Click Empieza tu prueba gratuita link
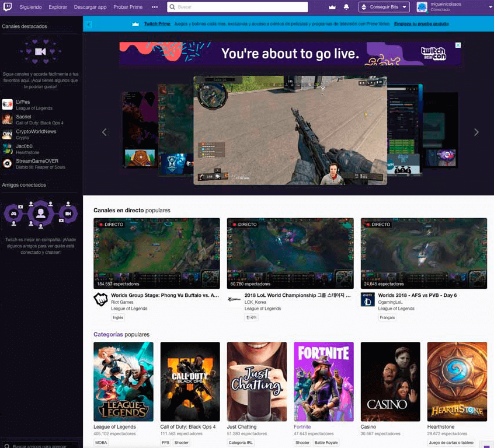This screenshot has width=494, height=448. (421, 24)
